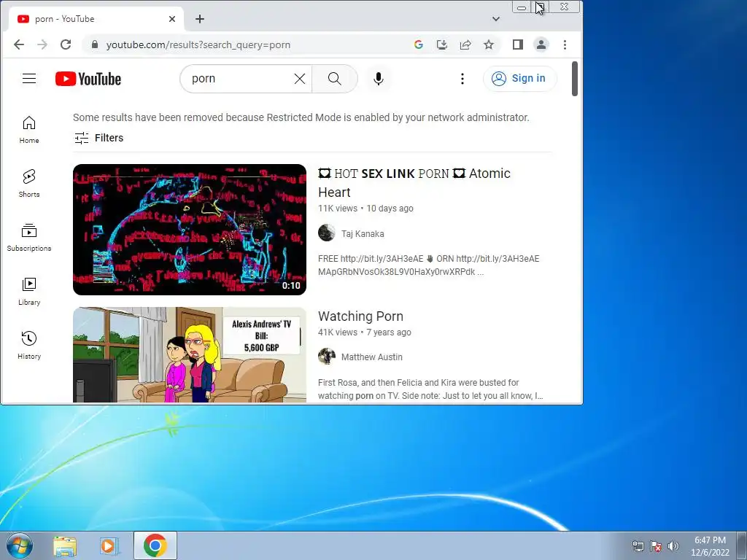The height and width of the screenshot is (560, 747).
Task: Expand the Filters options
Action: (x=99, y=138)
